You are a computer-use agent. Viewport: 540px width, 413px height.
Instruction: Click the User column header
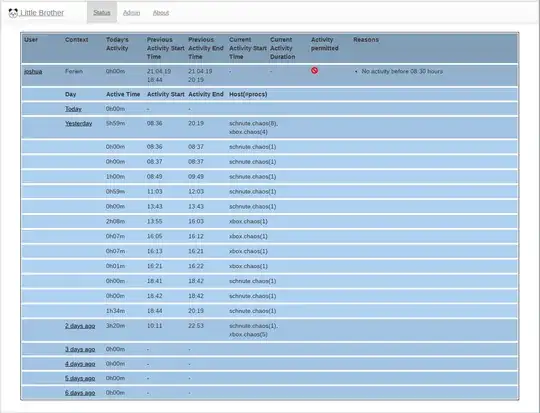31,40
